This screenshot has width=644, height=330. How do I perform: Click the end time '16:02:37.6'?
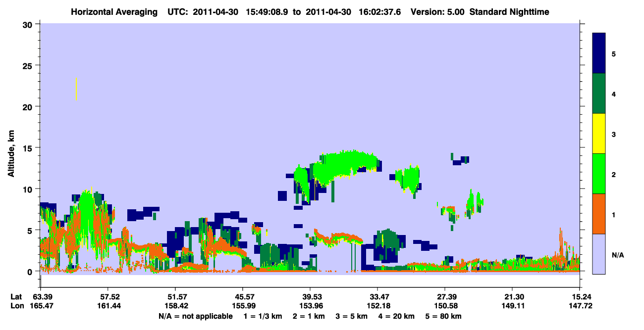click(380, 11)
